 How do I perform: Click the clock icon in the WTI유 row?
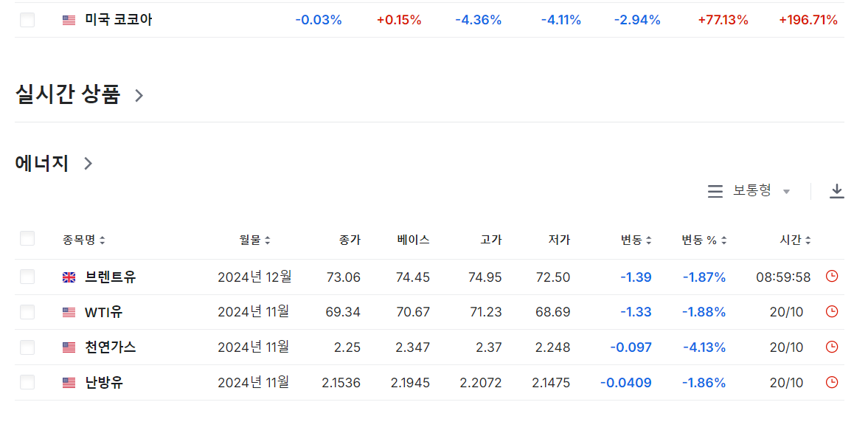(831, 312)
